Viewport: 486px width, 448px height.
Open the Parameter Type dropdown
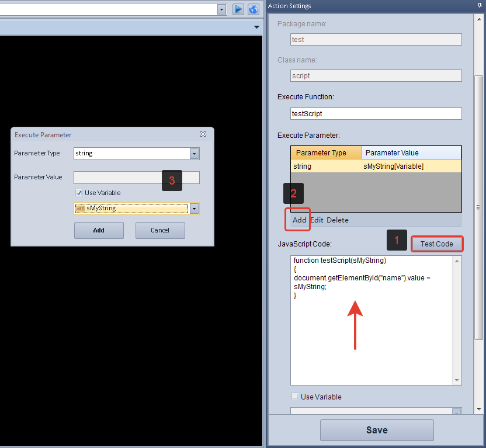[x=194, y=154]
